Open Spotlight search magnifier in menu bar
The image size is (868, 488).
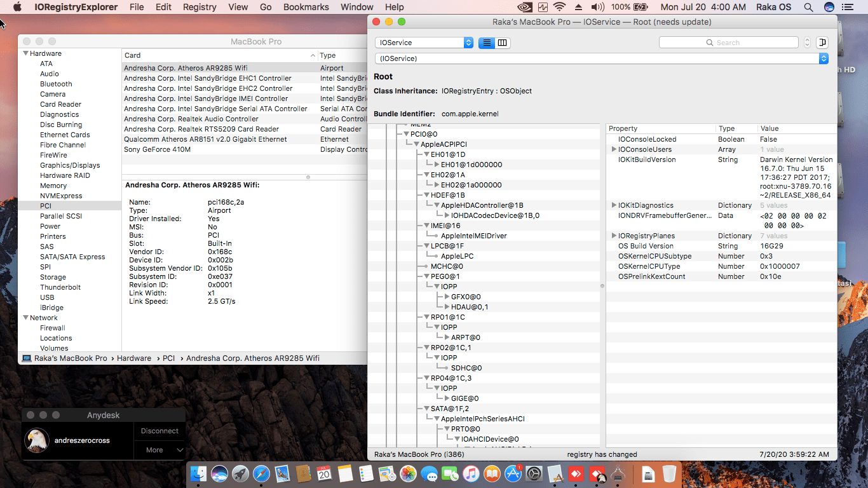(808, 7)
